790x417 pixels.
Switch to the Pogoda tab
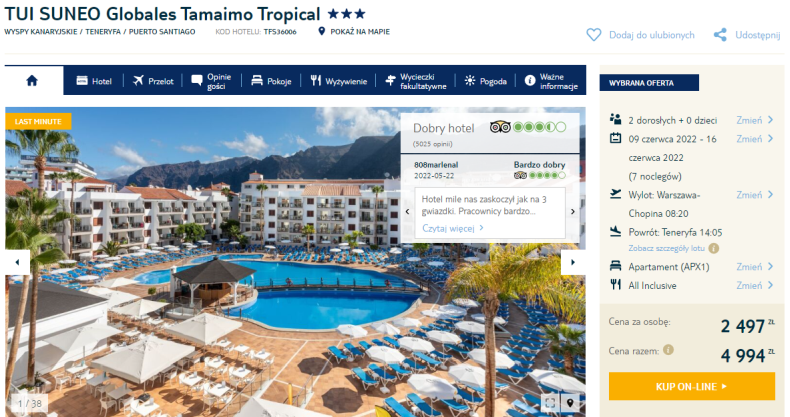pyautogui.click(x=486, y=81)
